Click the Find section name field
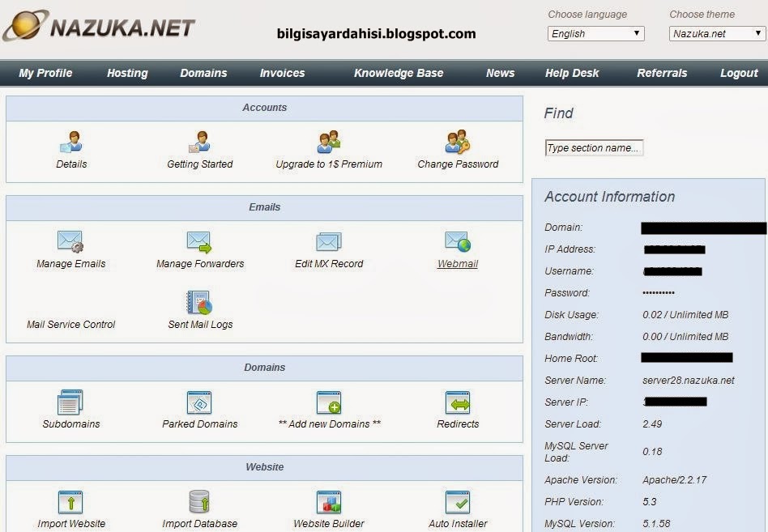The width and height of the screenshot is (768, 532). (594, 148)
